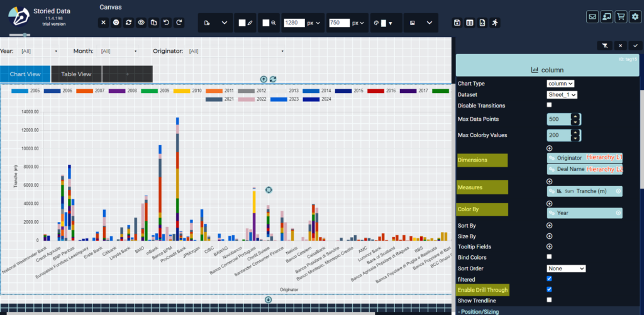This screenshot has width=644, height=315.
Task: Open settings via the gear icon
Action: (x=635, y=17)
